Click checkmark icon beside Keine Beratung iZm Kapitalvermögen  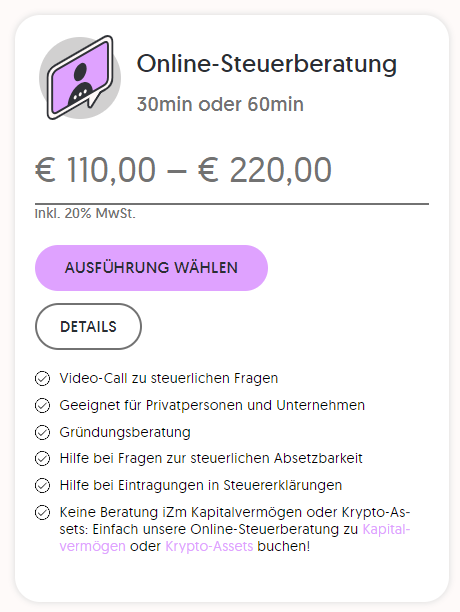[43, 512]
